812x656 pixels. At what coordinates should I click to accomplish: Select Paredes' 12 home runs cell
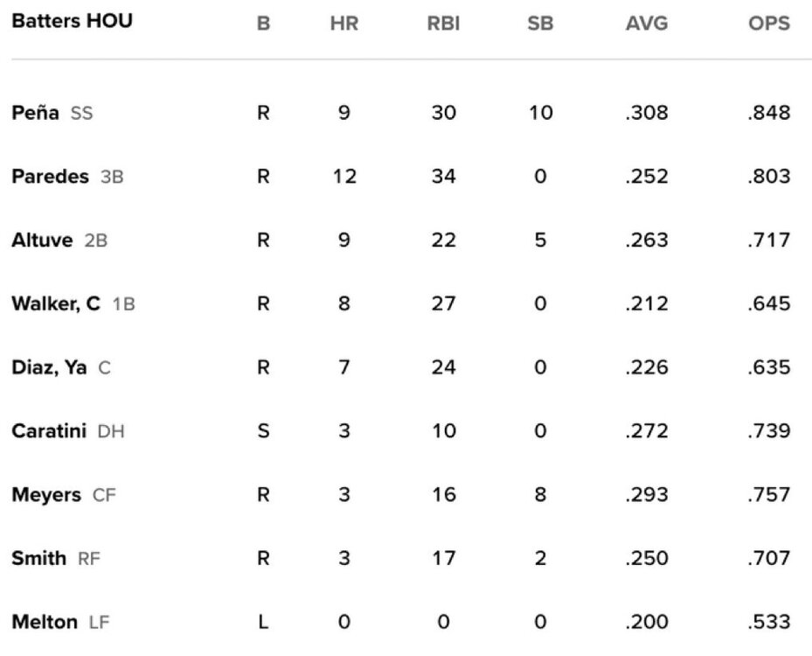coord(344,177)
